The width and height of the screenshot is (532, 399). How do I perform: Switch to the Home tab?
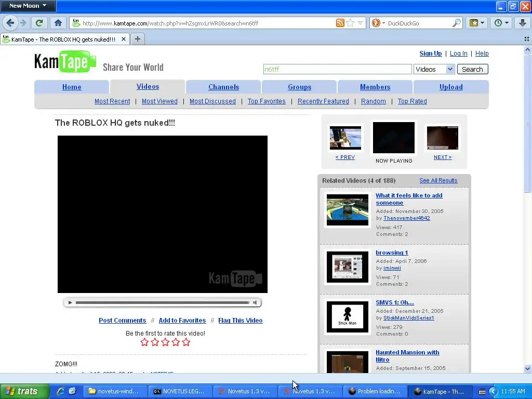(x=72, y=87)
